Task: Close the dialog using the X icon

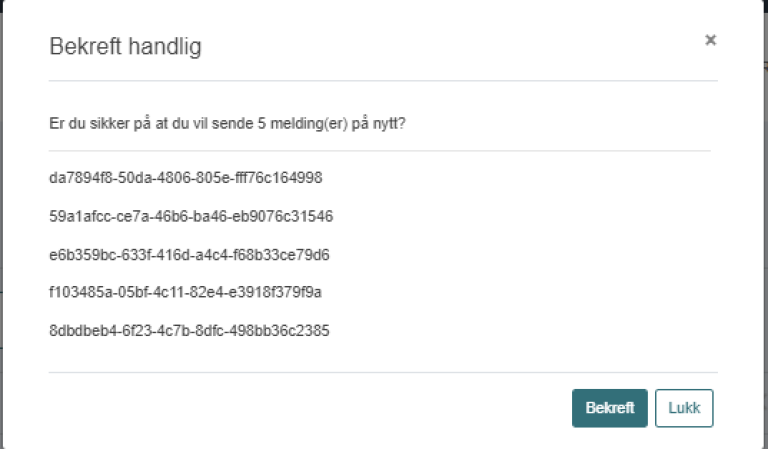Action: 710,40
